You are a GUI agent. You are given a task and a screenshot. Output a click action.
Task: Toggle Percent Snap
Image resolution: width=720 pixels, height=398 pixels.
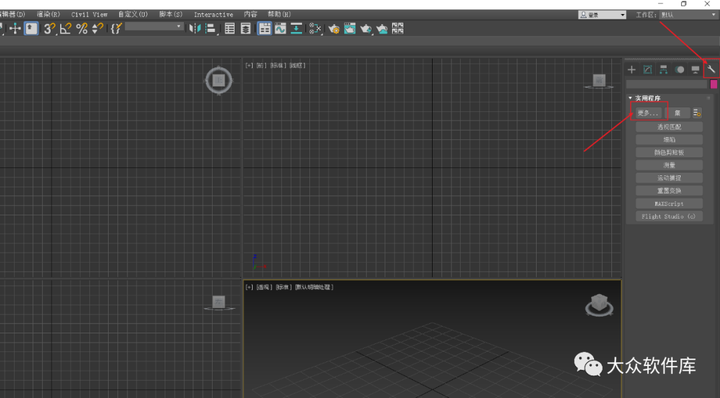point(82,29)
